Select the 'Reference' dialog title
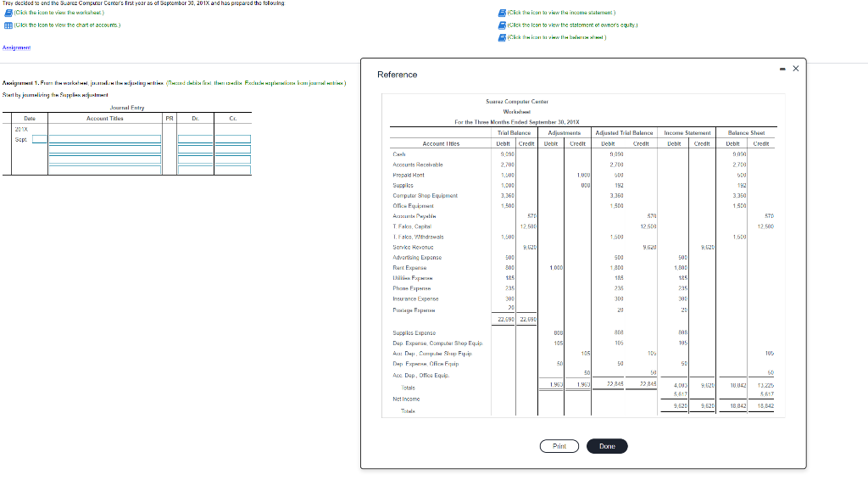 (398, 75)
